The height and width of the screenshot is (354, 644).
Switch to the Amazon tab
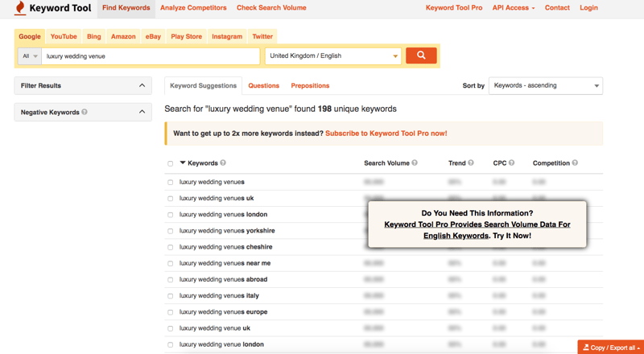(x=123, y=36)
